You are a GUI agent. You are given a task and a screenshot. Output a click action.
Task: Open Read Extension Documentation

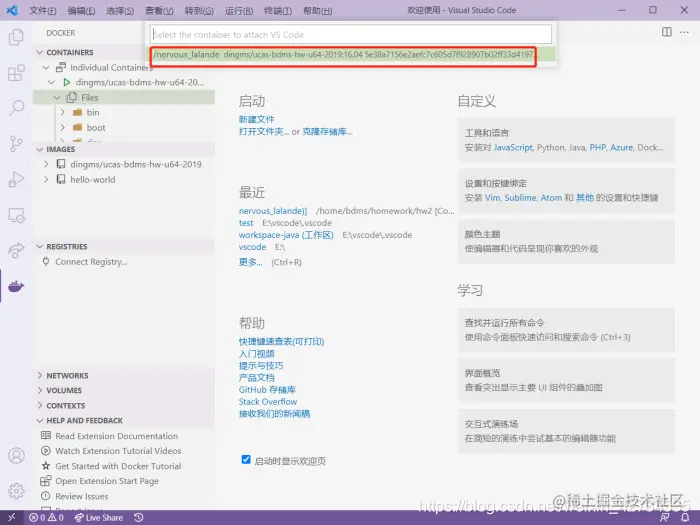pyautogui.click(x=117, y=436)
